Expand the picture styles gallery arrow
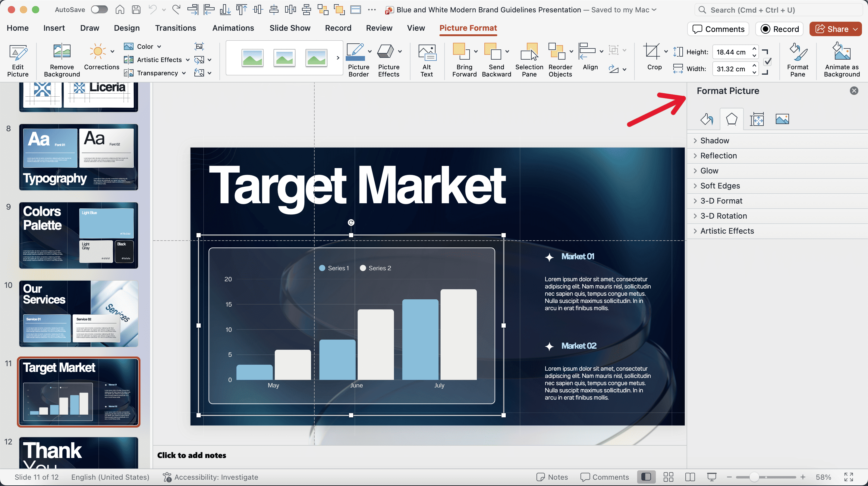 [x=338, y=58]
